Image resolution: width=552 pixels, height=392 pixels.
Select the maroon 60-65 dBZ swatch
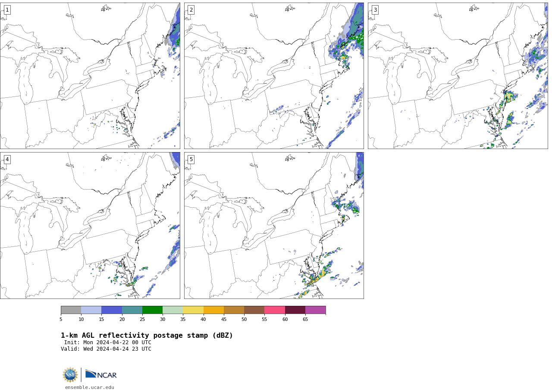[295, 310]
